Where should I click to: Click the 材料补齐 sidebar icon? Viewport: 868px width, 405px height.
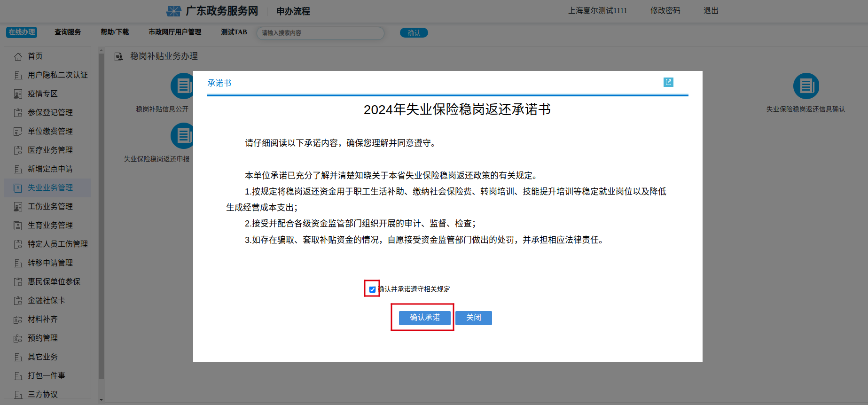pos(18,319)
